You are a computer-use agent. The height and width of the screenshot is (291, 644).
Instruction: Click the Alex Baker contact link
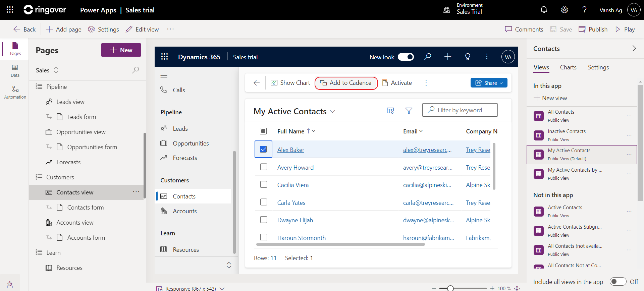tap(290, 150)
